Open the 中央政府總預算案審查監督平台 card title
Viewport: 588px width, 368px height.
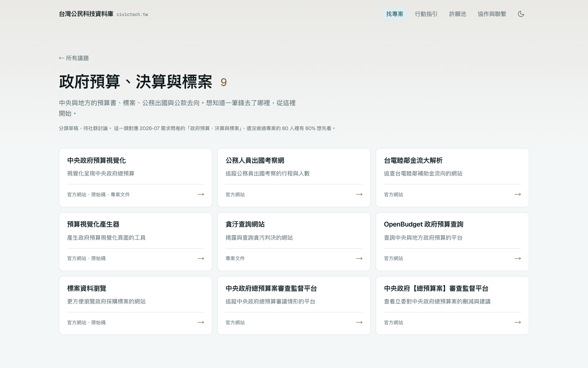[271, 288]
